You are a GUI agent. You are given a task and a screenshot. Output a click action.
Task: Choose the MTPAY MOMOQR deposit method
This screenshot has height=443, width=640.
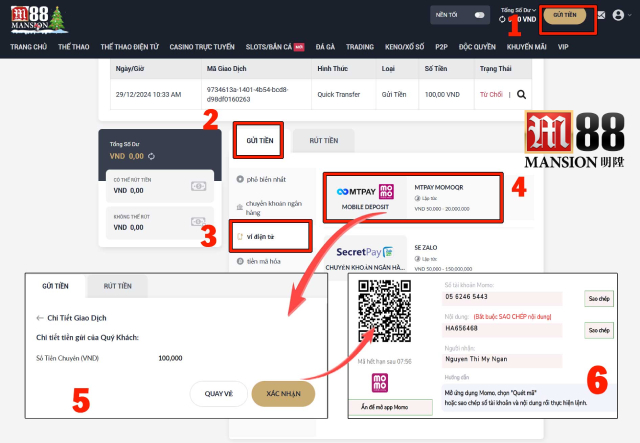click(x=413, y=198)
